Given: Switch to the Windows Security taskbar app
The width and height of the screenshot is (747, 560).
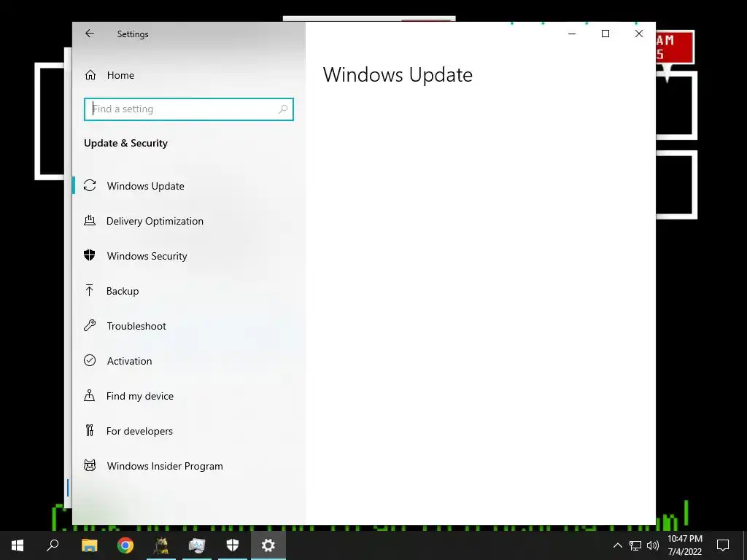Looking at the screenshot, I should [x=233, y=545].
